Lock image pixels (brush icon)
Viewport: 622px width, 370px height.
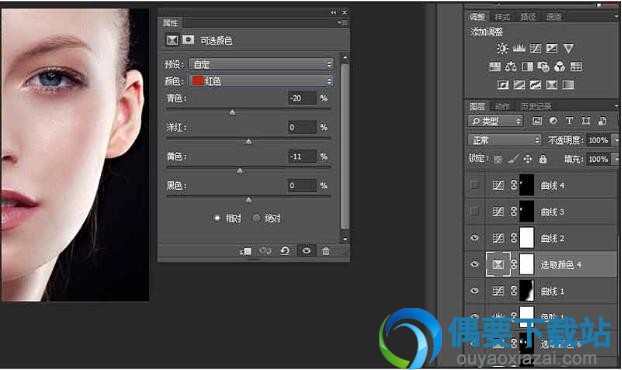[x=513, y=159]
